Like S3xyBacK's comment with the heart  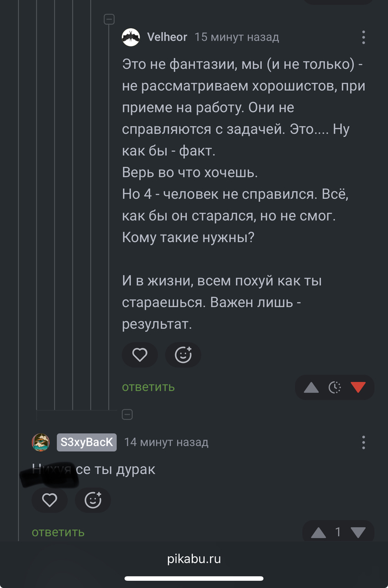coord(50,500)
